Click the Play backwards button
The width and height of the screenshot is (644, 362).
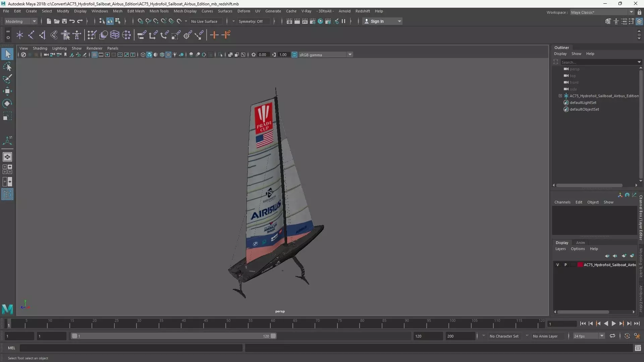point(606,323)
